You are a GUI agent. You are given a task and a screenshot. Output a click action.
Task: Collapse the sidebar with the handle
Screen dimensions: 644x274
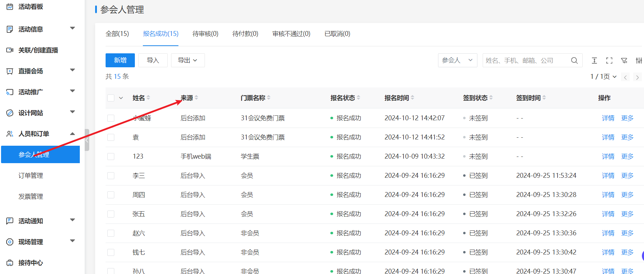coord(87,140)
